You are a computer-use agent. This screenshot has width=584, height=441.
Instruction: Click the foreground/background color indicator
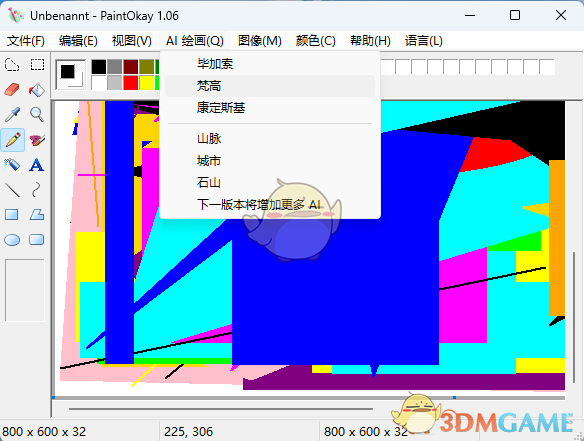70,75
